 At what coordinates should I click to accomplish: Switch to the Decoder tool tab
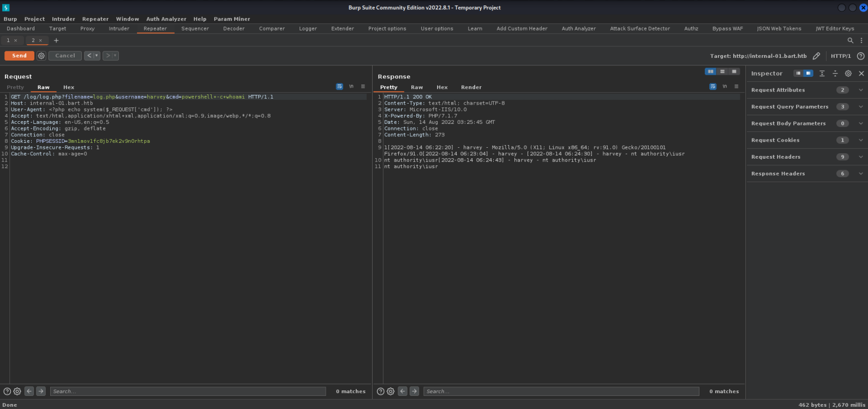click(234, 28)
